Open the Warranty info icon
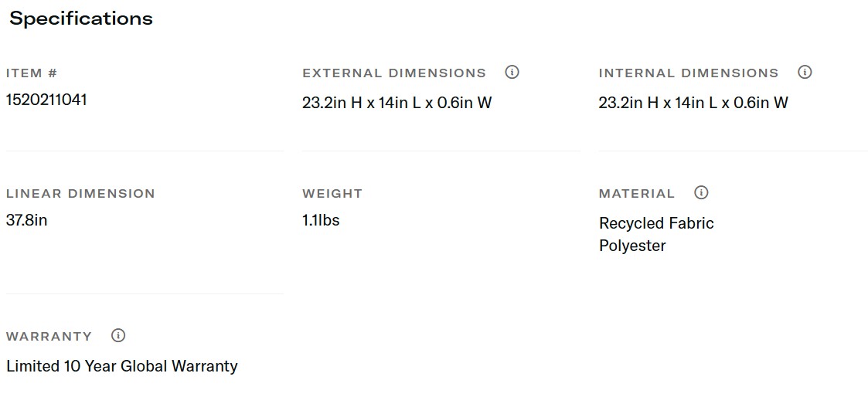The width and height of the screenshot is (868, 397). [118, 335]
